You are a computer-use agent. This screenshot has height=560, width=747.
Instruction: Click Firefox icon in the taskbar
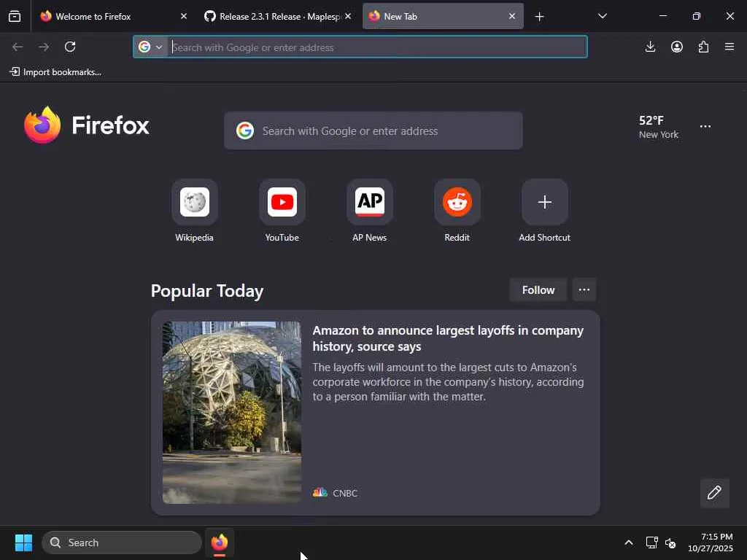click(x=219, y=542)
